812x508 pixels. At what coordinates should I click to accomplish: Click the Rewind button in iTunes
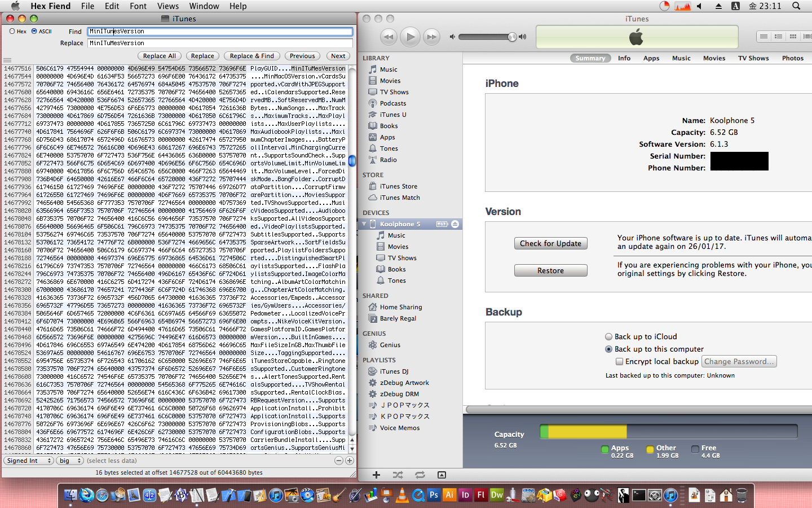[389, 37]
